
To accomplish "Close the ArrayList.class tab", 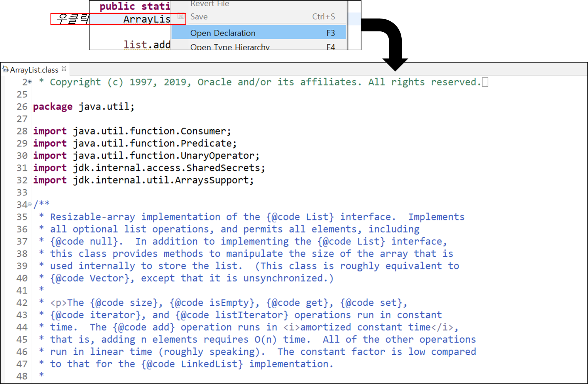I will pyautogui.click(x=64, y=69).
